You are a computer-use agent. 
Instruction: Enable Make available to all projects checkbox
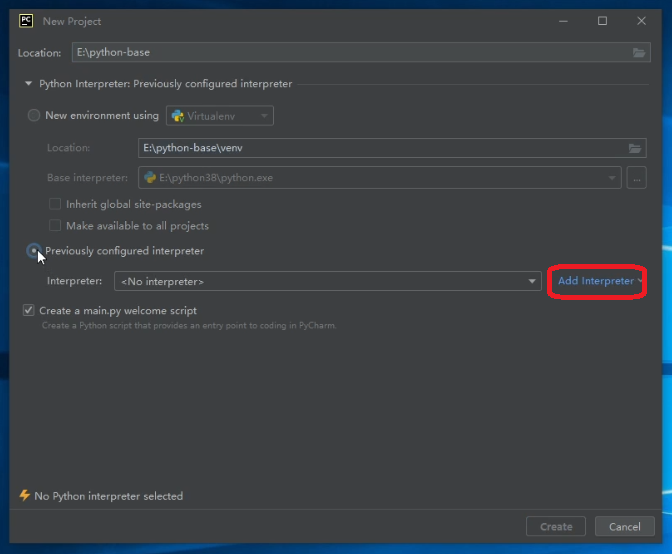pyautogui.click(x=55, y=225)
